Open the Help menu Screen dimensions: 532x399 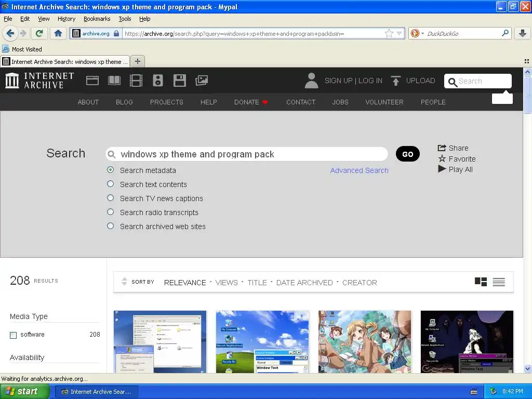click(x=144, y=19)
